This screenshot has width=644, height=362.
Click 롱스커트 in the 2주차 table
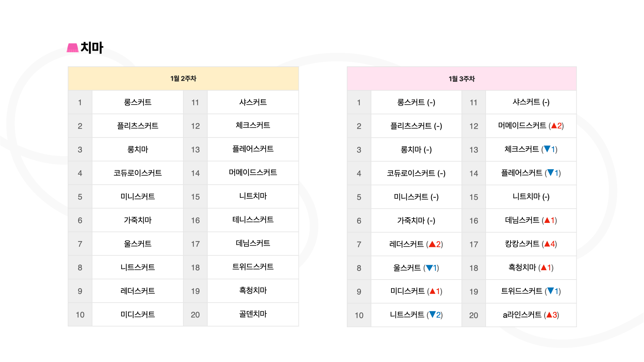point(138,102)
